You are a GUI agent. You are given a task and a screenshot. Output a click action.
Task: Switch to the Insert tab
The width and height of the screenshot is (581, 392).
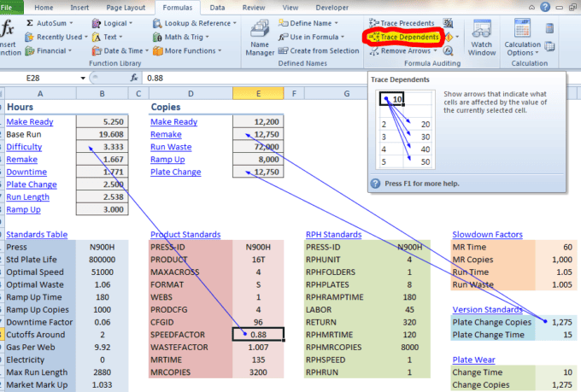tap(79, 8)
